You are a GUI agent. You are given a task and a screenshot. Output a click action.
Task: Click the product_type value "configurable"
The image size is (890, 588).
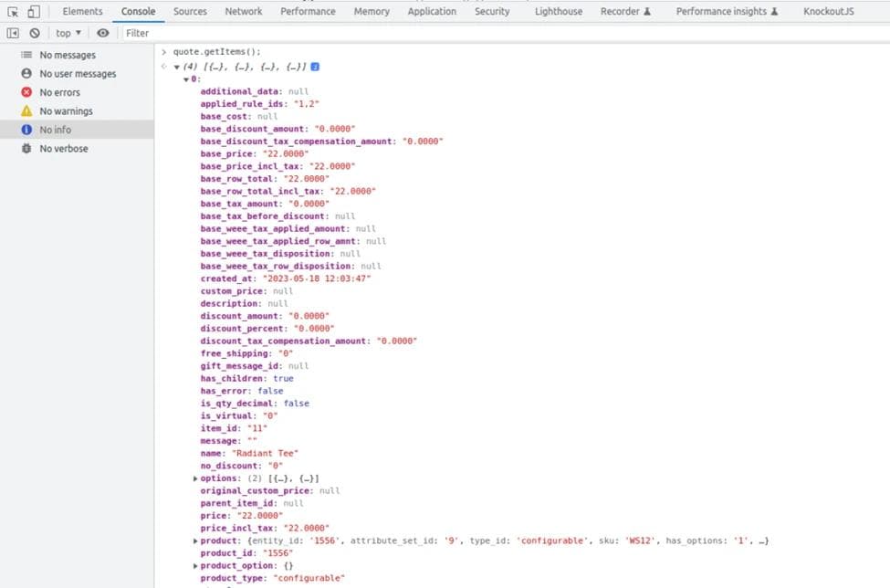tap(309, 578)
